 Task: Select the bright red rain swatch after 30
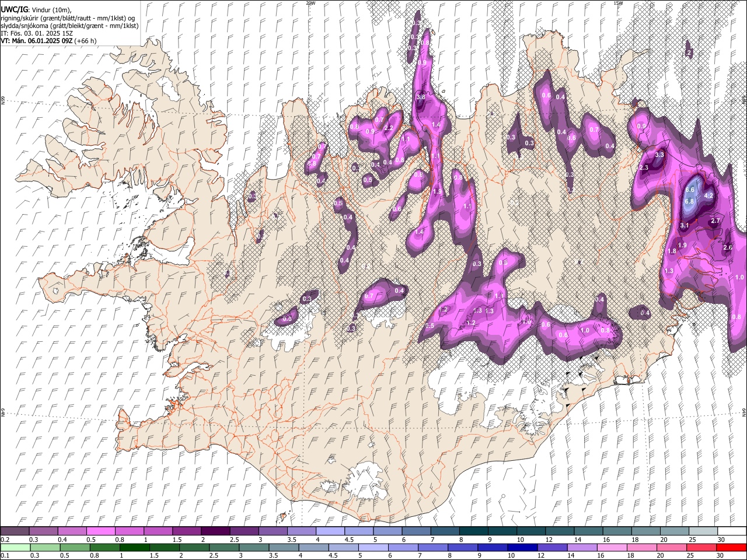731,547
